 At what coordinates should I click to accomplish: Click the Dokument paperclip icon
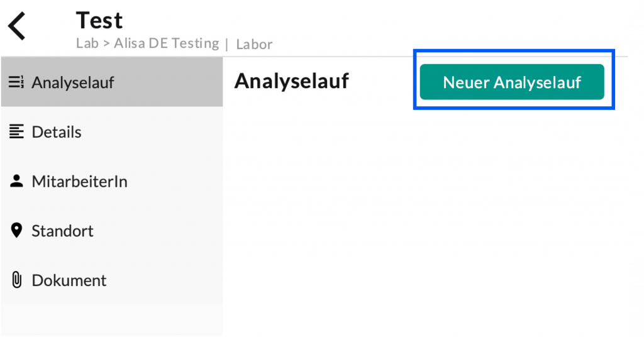point(17,280)
